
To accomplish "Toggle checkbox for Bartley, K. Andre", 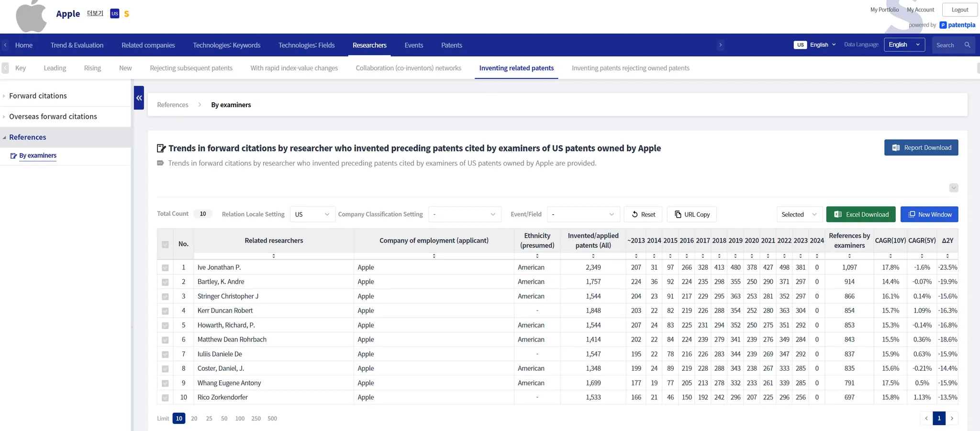I will pos(165,282).
